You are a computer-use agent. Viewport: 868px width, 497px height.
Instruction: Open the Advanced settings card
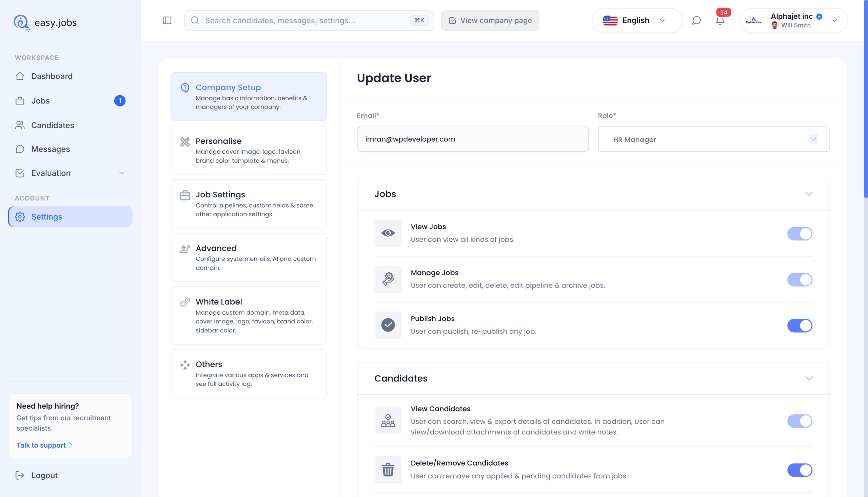(249, 258)
